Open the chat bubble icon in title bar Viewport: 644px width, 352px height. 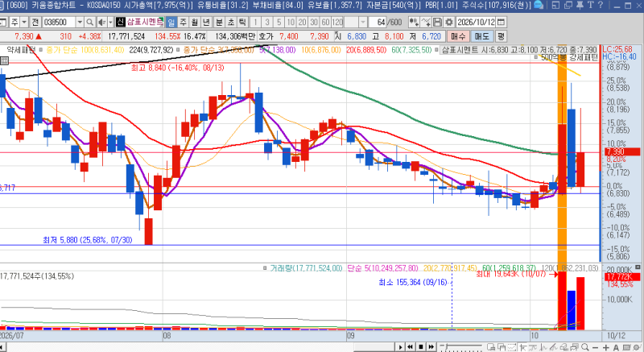539,5
